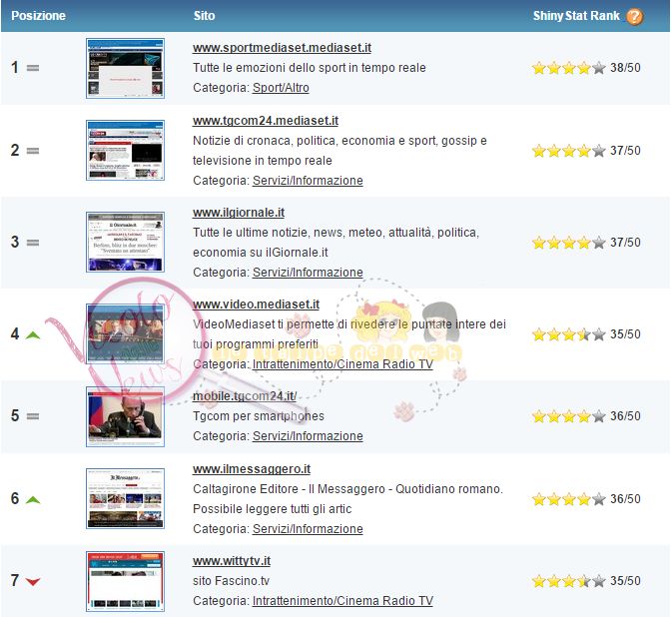This screenshot has height=617, width=672.
Task: Click the green up arrow at position 4
Action: pyautogui.click(x=33, y=335)
